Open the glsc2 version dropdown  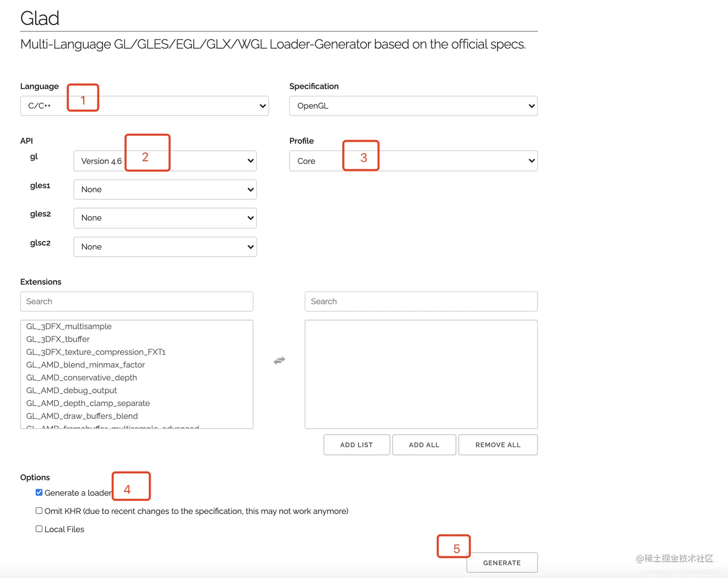165,247
